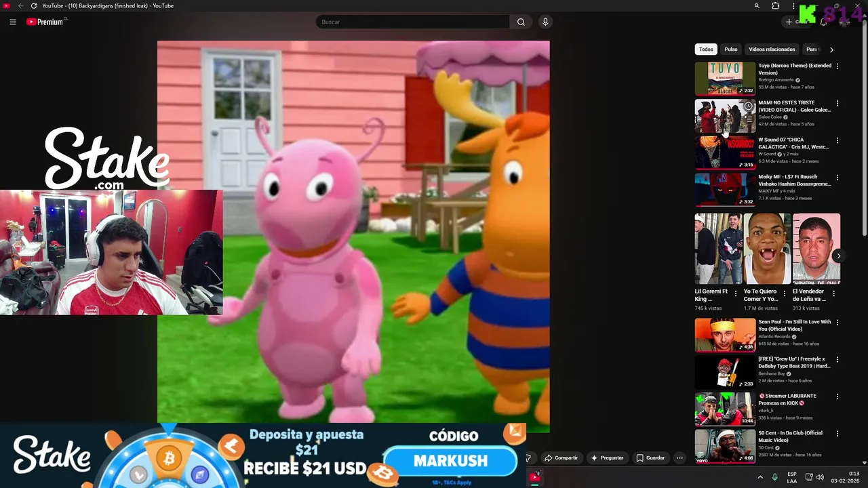Open the browser extensions puzzle icon
Screen dimensions: 868x488
pyautogui.click(x=776, y=5)
